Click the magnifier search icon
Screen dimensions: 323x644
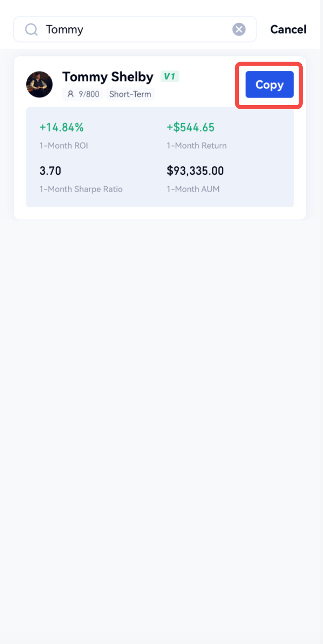[31, 30]
